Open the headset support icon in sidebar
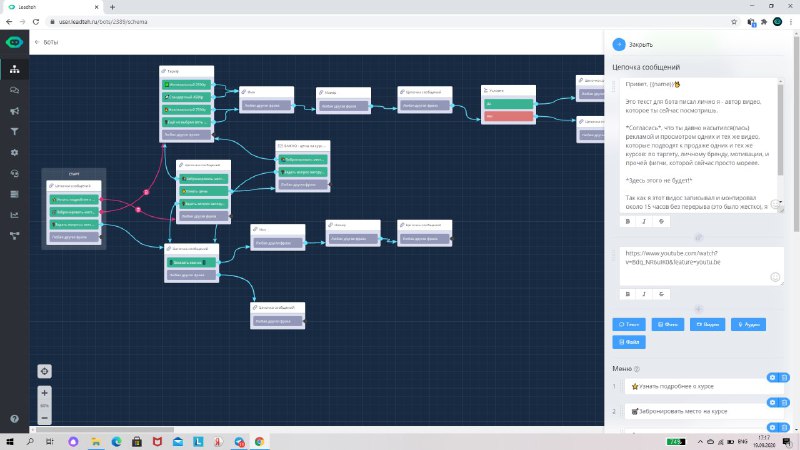This screenshot has height=450, width=800. pyautogui.click(x=14, y=173)
